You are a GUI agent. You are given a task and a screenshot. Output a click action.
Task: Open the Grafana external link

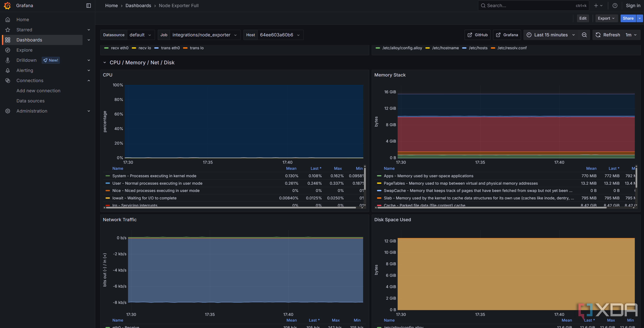point(507,35)
